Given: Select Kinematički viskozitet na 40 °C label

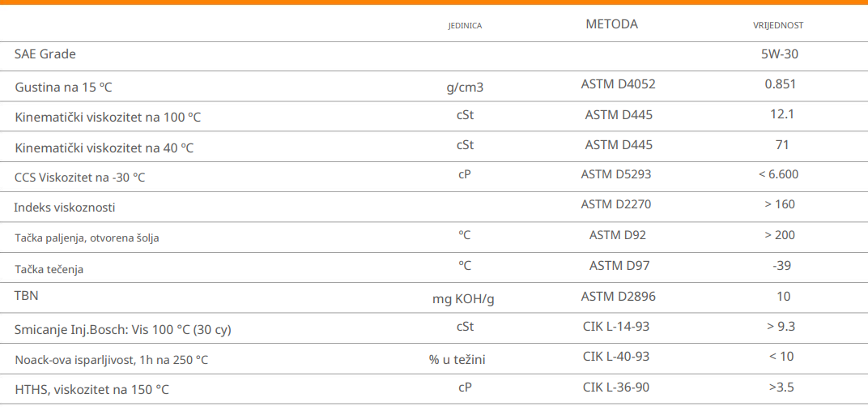Looking at the screenshot, I should (x=104, y=148).
